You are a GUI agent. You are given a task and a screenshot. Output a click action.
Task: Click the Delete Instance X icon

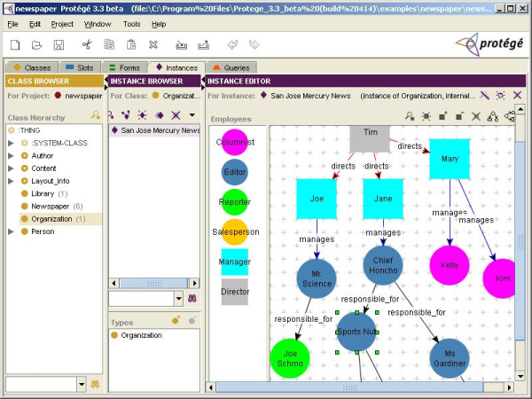[x=176, y=115]
